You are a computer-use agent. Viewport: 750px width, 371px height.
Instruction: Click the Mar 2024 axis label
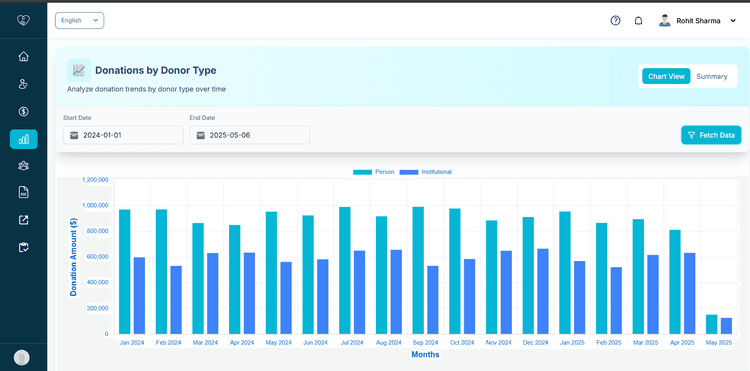[205, 343]
